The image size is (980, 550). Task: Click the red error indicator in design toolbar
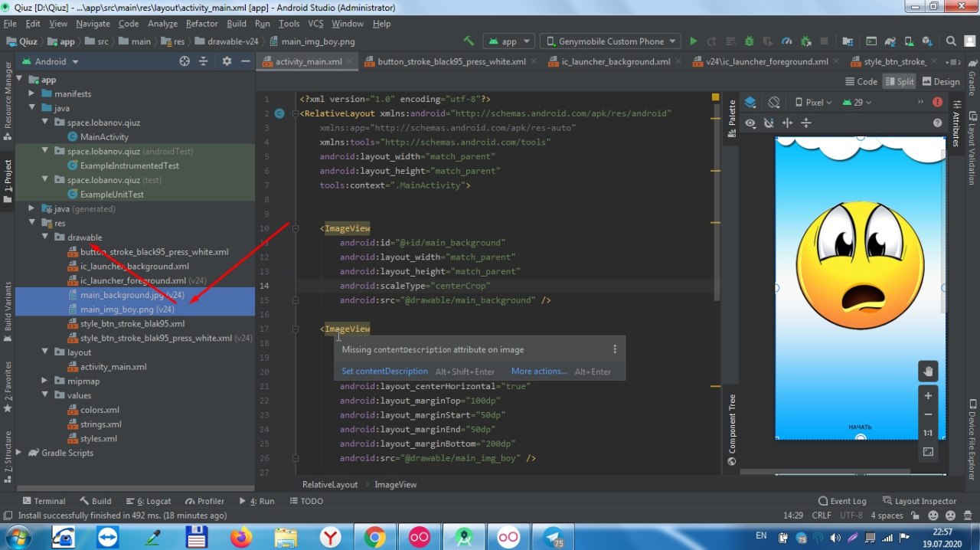(x=938, y=102)
